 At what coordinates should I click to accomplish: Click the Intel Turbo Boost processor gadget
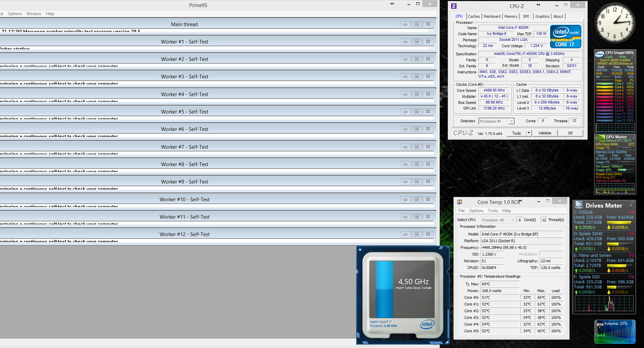click(402, 295)
